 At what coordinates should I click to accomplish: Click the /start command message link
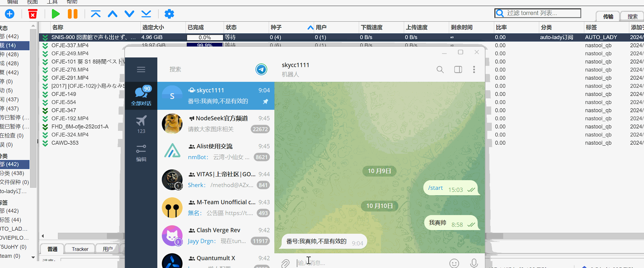(x=435, y=188)
